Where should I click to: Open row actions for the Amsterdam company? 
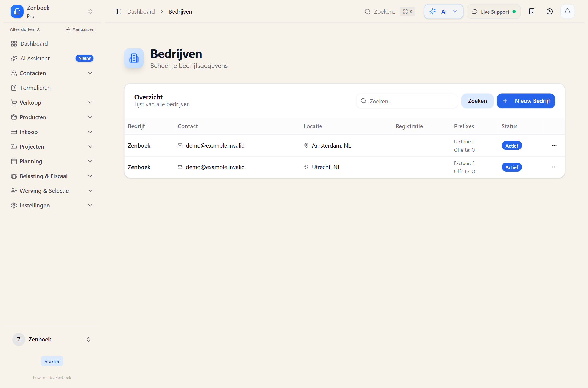coord(554,145)
